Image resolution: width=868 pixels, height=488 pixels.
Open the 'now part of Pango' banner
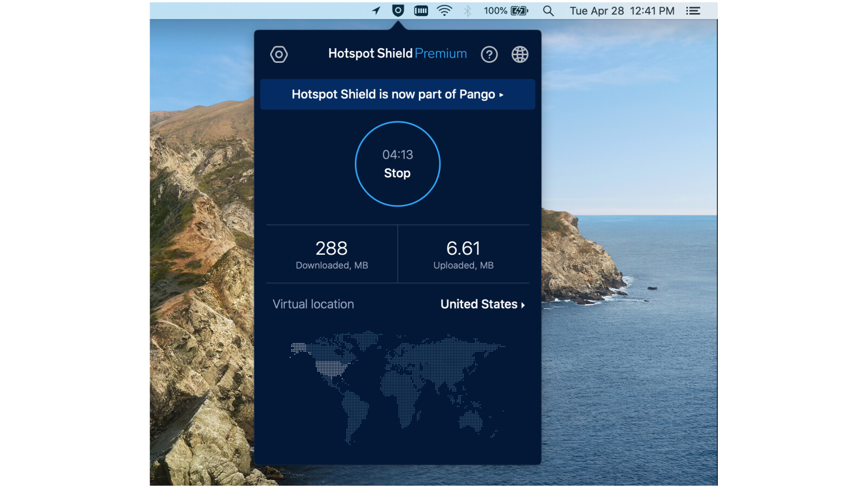(x=398, y=94)
